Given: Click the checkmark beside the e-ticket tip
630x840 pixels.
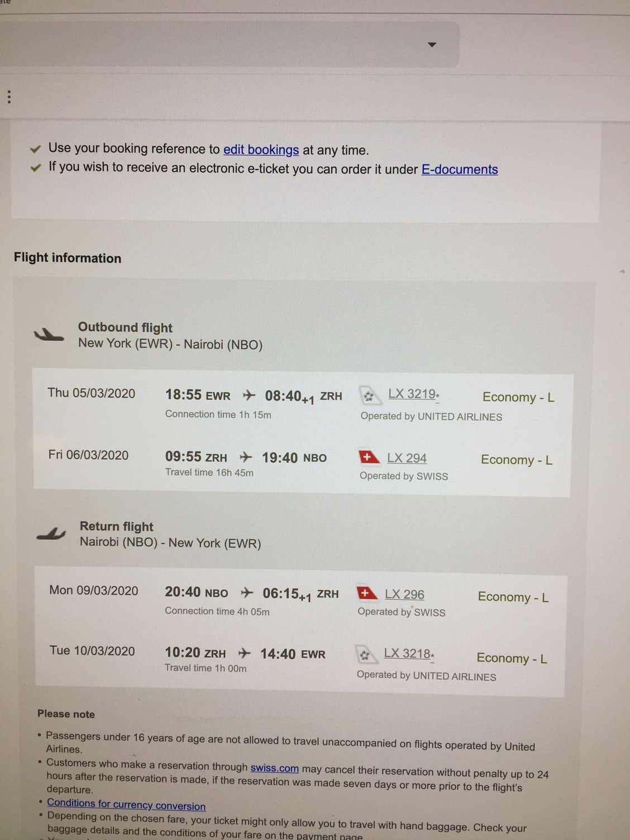Looking at the screenshot, I should pos(35,168).
